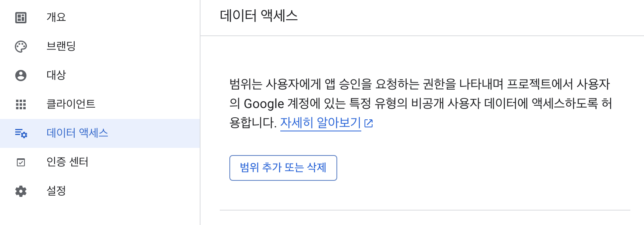Click the 데이터 액세스 list-gear icon
This screenshot has width=644, height=225.
21,133
